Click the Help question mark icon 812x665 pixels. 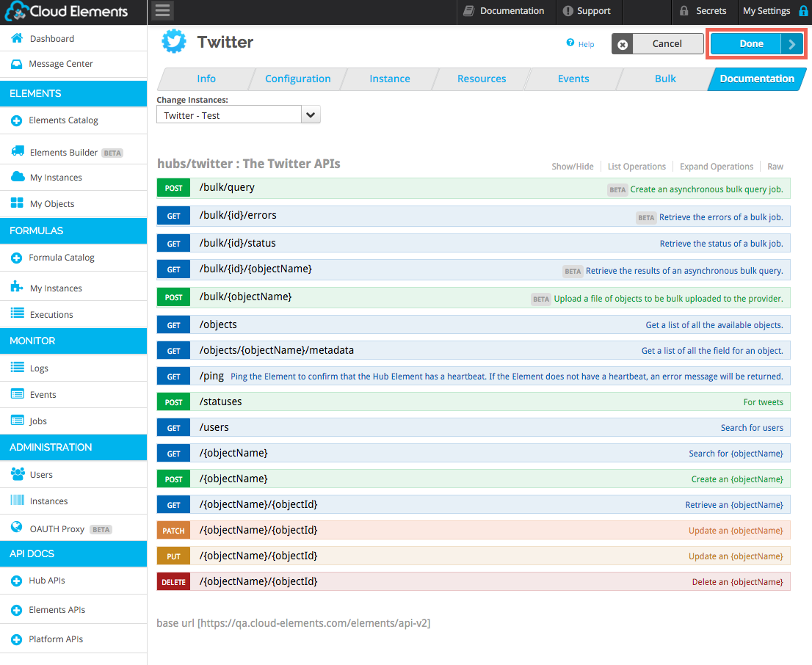click(570, 43)
